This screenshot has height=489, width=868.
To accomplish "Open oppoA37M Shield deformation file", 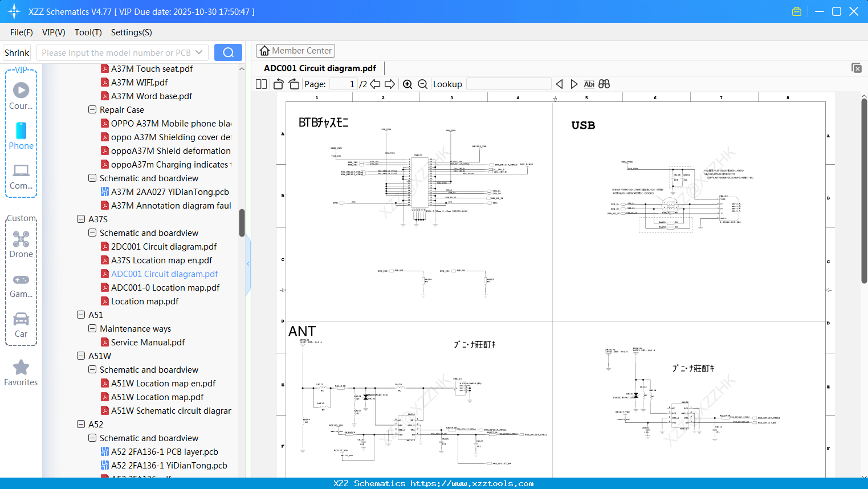I will point(170,150).
